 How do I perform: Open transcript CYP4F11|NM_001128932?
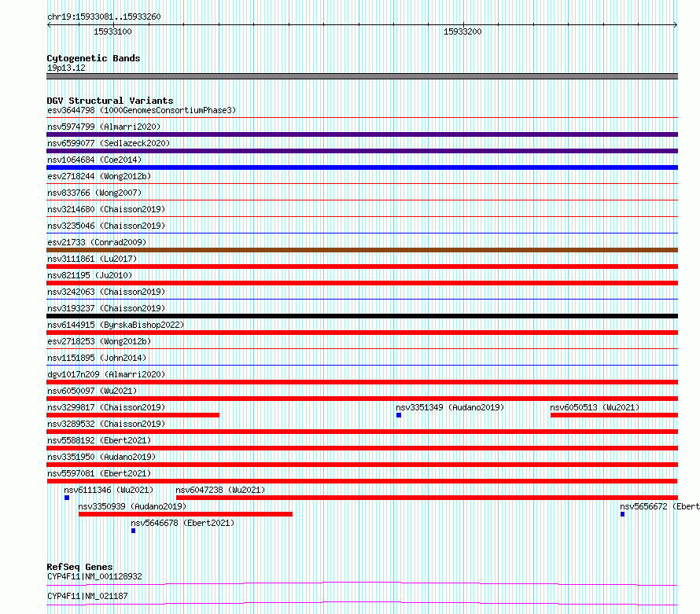(94, 576)
